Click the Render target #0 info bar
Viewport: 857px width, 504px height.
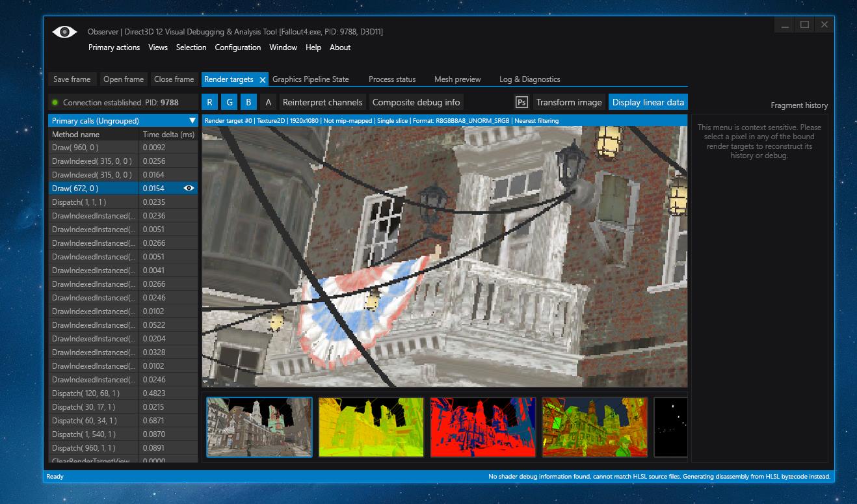tap(445, 120)
